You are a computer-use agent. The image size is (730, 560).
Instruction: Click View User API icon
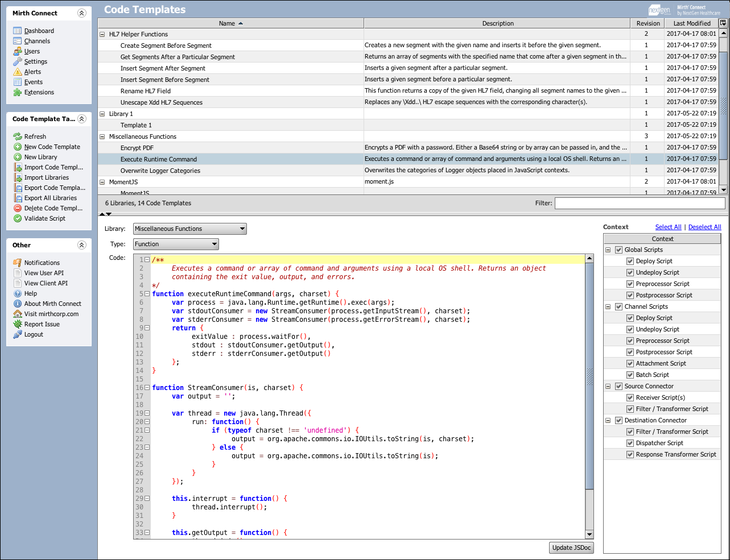pyautogui.click(x=18, y=273)
